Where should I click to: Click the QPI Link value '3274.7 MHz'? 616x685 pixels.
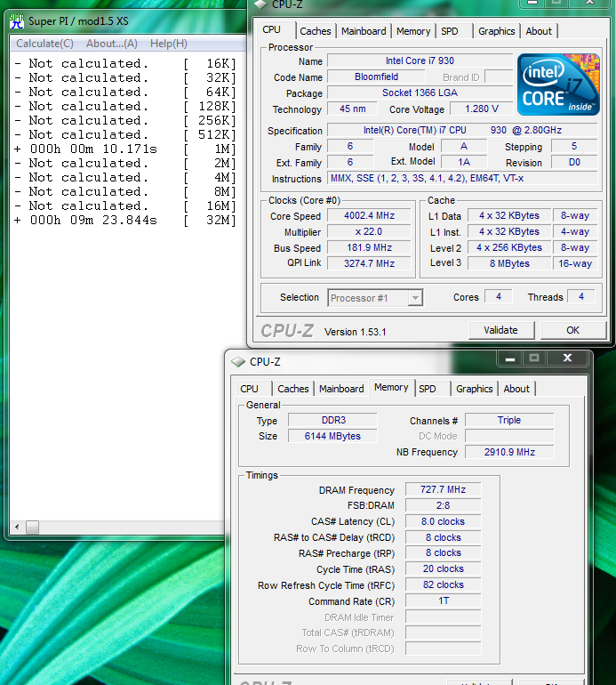pos(370,263)
